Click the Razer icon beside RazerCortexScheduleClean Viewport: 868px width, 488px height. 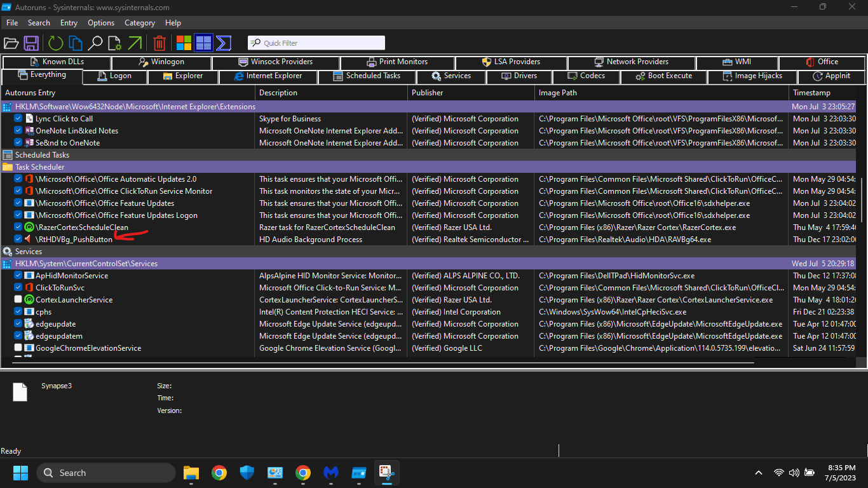29,227
